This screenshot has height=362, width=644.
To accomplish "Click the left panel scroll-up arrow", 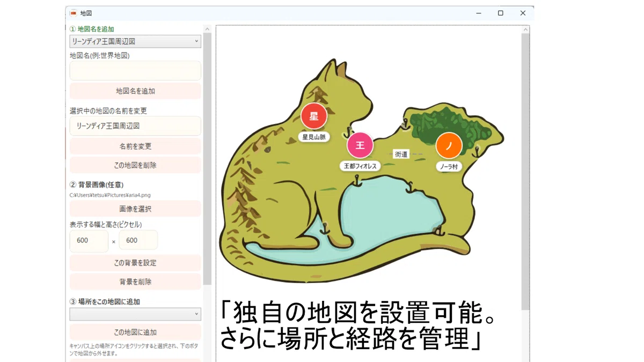I will (207, 29).
